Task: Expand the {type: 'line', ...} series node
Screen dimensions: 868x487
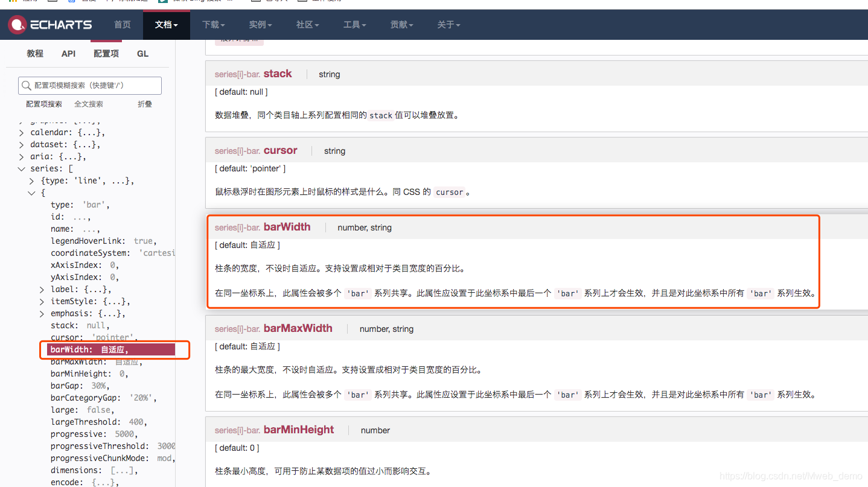Action: [32, 180]
